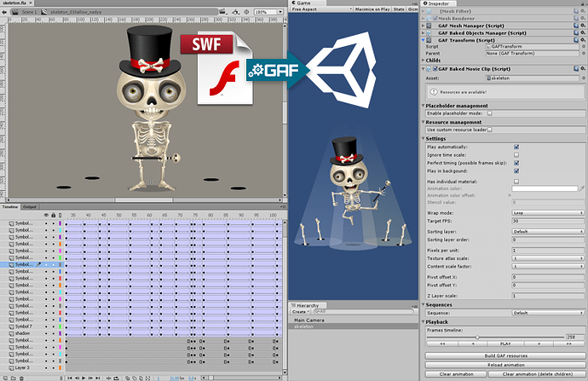Click object picker circle next to Parent field
The width and height of the screenshot is (588, 381).
pos(584,53)
